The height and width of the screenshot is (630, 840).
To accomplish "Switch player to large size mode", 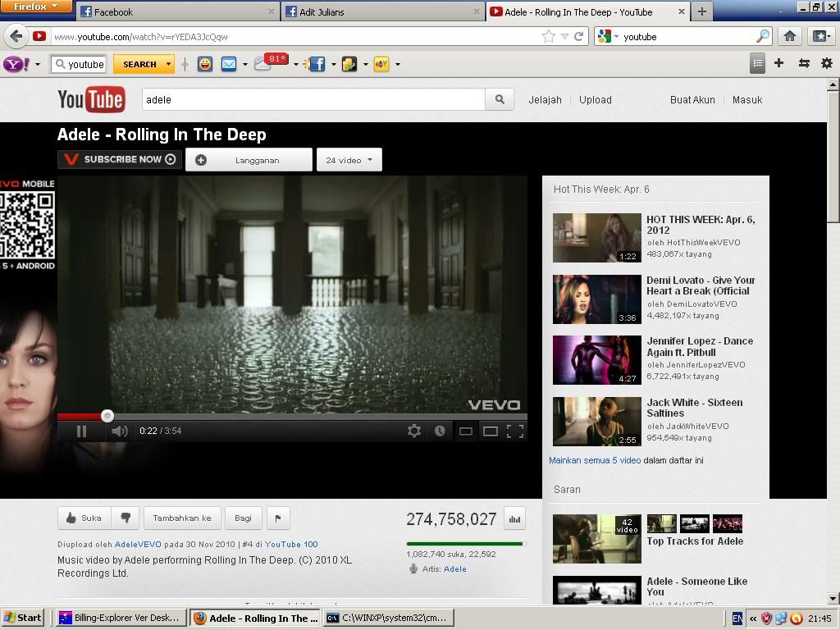I will [491, 431].
